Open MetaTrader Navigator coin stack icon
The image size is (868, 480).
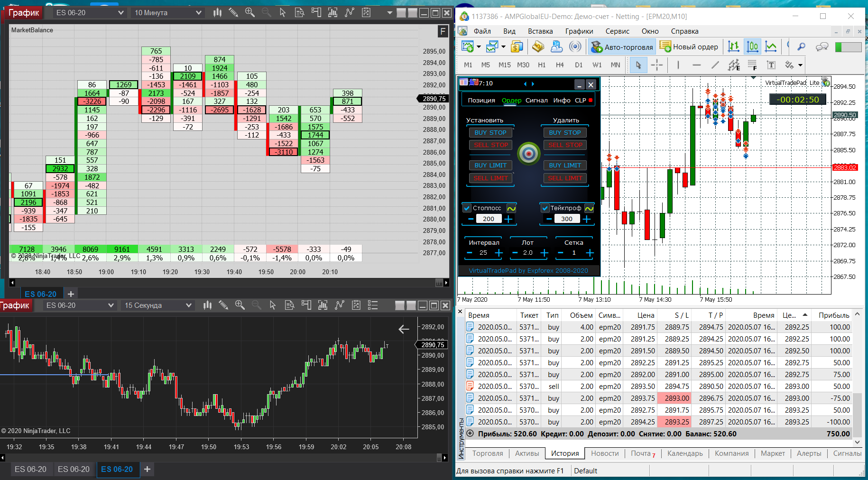point(538,46)
